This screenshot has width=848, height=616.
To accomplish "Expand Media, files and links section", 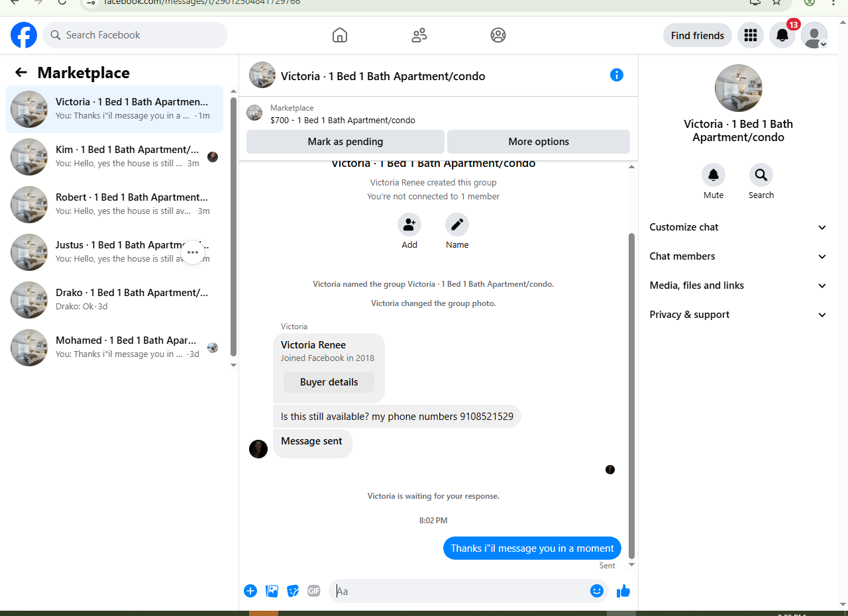I will [x=739, y=285].
